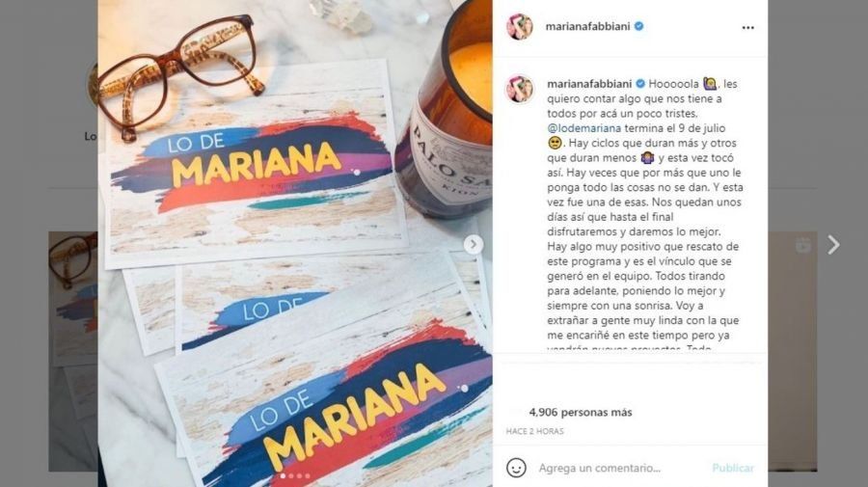The width and height of the screenshot is (868, 487).
Task: Click the Lo de Mariana card photo
Action: pyautogui.click(x=295, y=243)
